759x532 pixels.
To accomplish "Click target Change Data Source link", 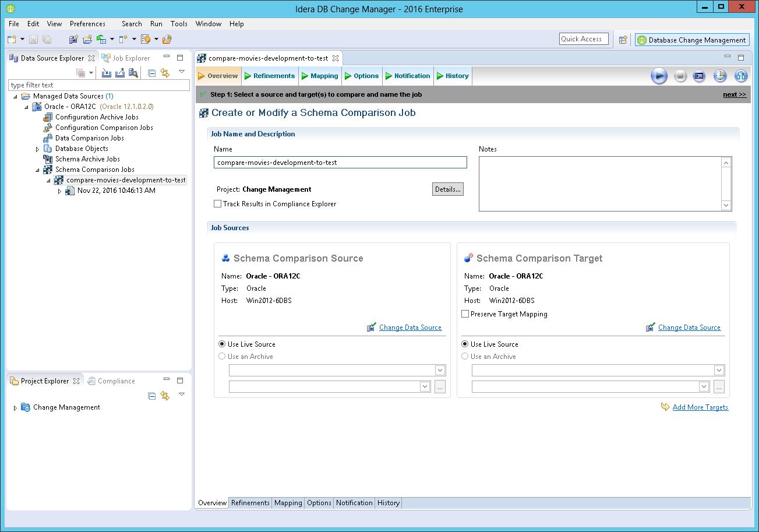I will point(689,327).
